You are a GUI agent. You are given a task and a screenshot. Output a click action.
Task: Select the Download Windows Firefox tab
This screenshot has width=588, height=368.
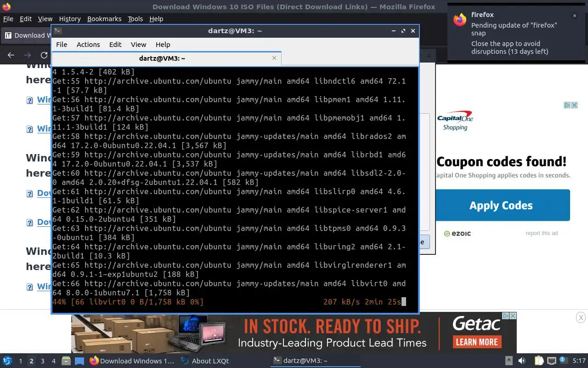click(26, 35)
